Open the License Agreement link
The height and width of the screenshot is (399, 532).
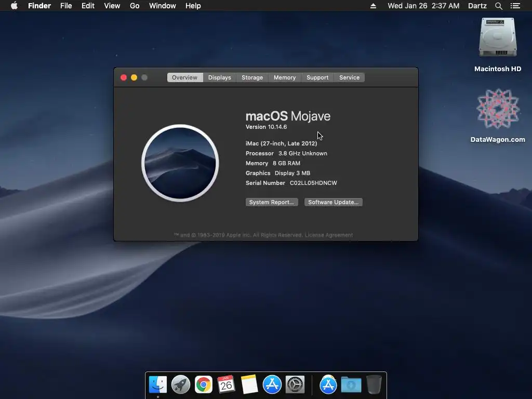coord(329,235)
